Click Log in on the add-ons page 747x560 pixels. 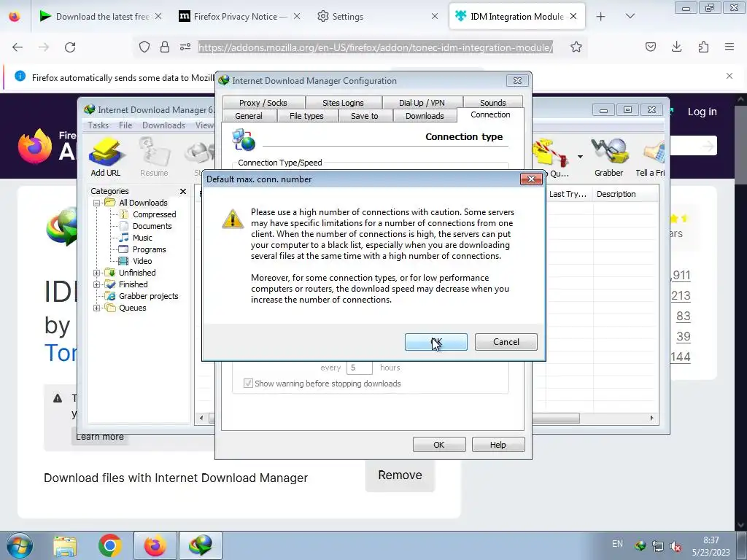point(702,112)
